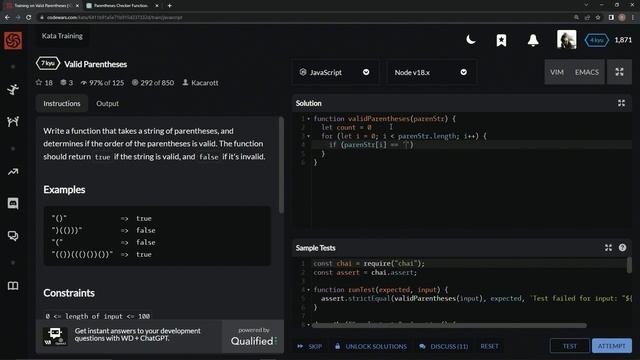Toggle dark mode with the moon icon

coord(471,40)
